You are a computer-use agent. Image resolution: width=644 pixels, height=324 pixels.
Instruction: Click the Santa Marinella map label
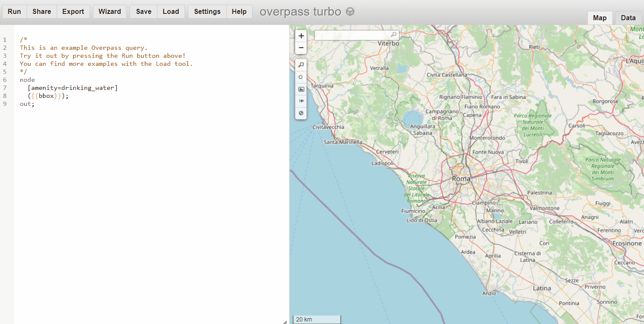point(343,142)
